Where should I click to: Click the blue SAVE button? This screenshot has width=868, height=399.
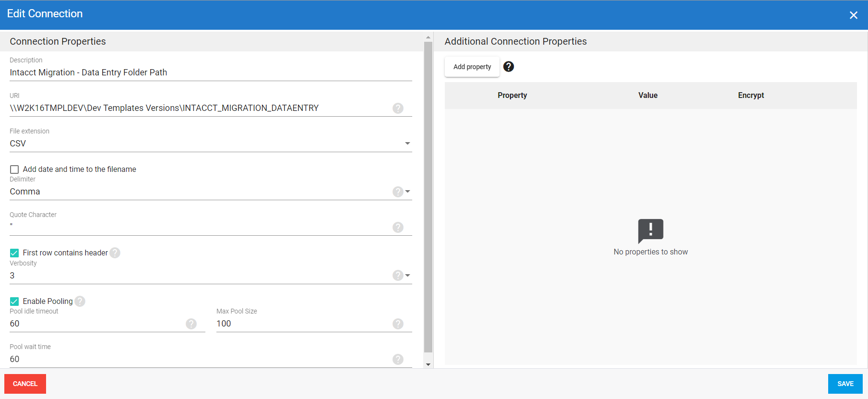tap(845, 384)
